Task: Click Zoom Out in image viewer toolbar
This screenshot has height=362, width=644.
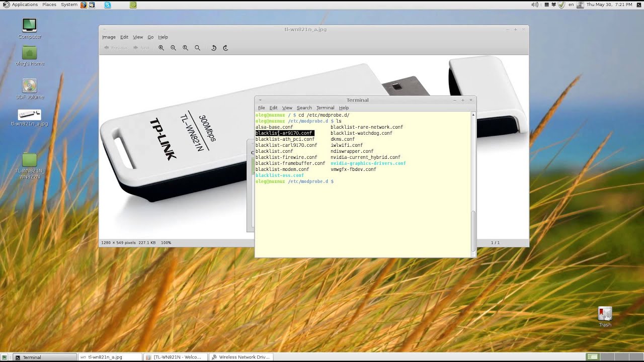Action: pyautogui.click(x=173, y=48)
